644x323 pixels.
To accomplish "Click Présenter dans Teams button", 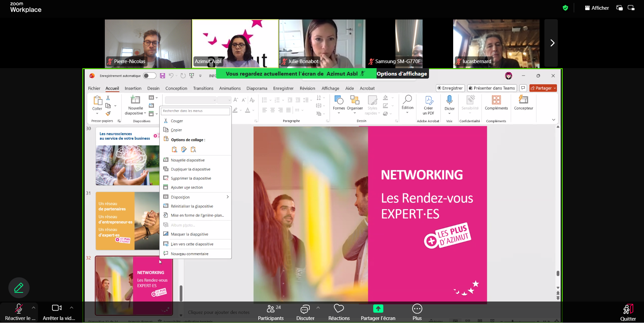I will tap(492, 88).
